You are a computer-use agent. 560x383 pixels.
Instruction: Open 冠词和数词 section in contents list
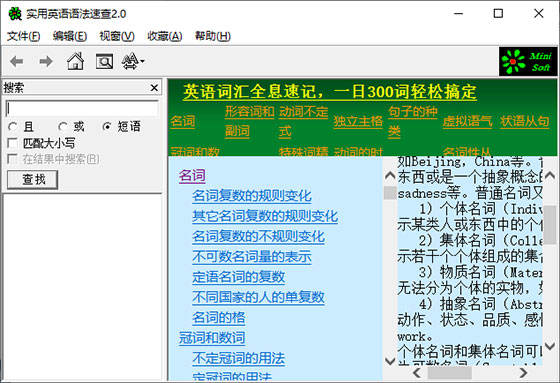(212, 338)
